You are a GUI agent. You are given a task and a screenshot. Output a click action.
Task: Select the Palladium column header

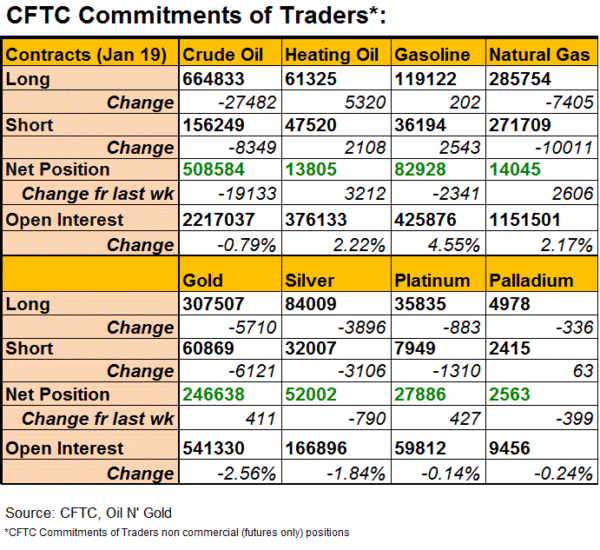pos(531,281)
